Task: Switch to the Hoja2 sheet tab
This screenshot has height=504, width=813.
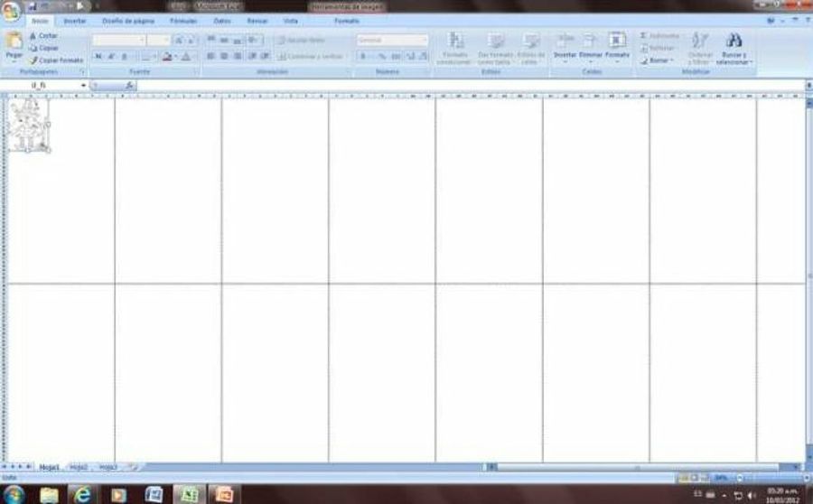Action: tap(79, 467)
